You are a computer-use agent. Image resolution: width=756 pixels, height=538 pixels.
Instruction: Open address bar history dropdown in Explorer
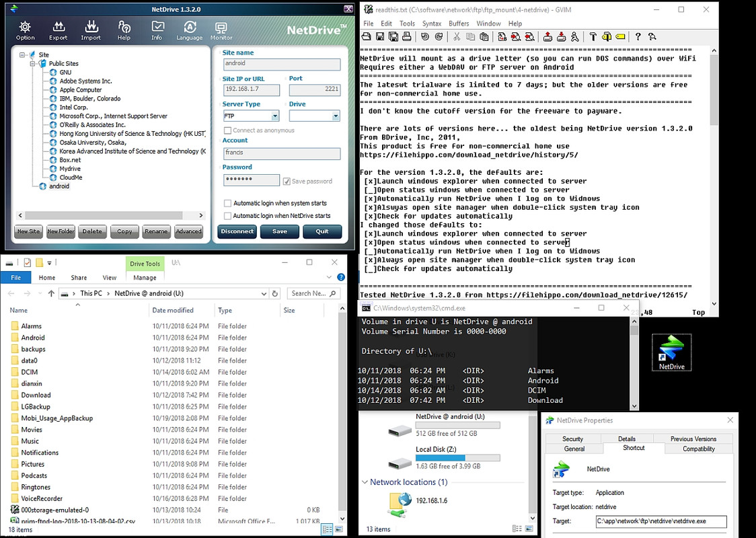point(264,293)
